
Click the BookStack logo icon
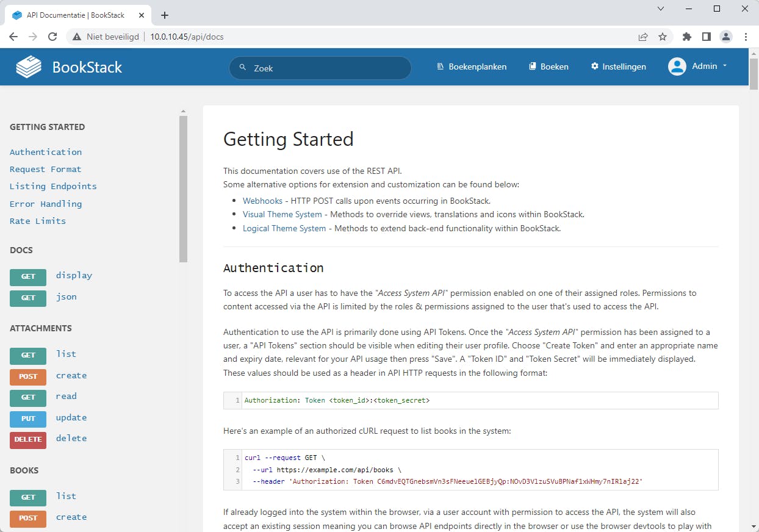(29, 67)
